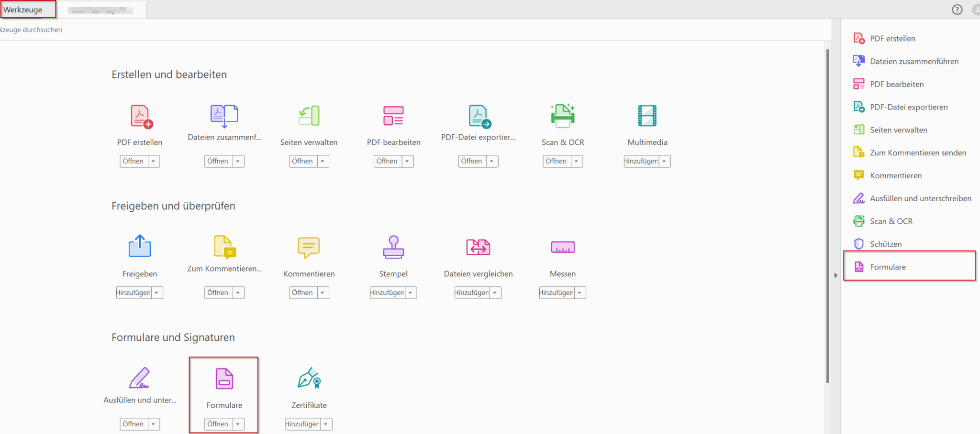Click Hinzufügen button under Stempel

388,293
